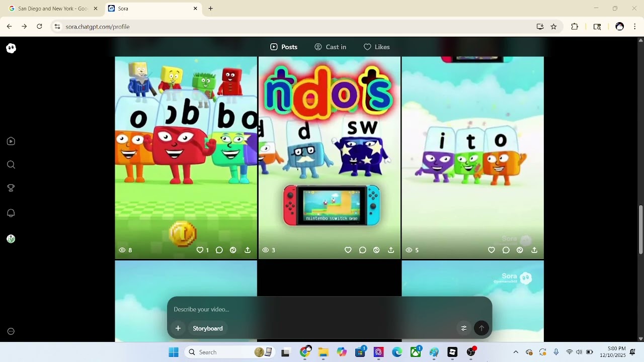Open the trophy leaderboard icon
This screenshot has width=644, height=362.
pos(11,188)
